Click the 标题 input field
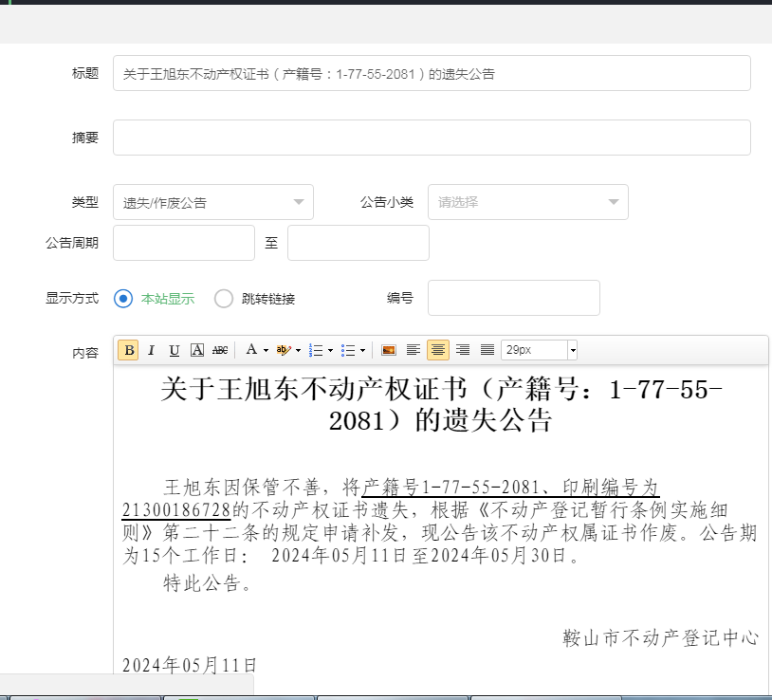The image size is (772, 700). (x=432, y=73)
